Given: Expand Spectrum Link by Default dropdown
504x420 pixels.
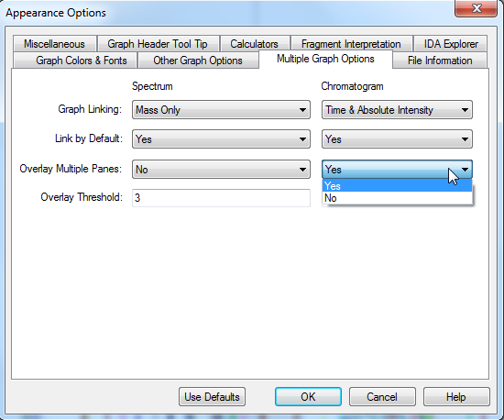Looking at the screenshot, I should 221,138.
